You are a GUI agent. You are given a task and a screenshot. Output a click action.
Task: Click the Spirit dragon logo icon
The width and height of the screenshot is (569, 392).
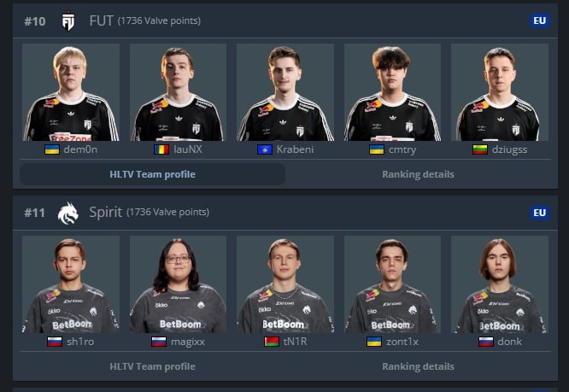tap(68, 213)
